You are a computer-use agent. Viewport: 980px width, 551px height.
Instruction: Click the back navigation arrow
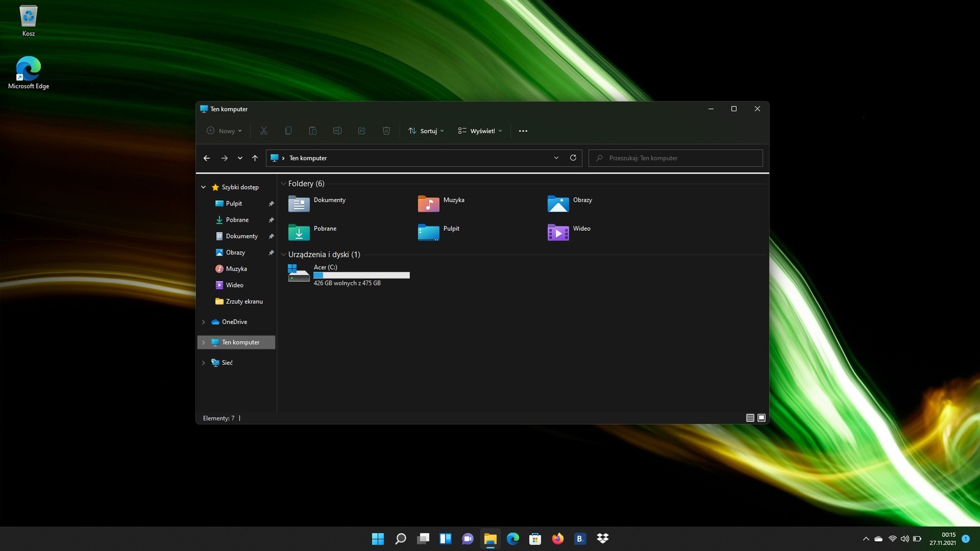(x=206, y=158)
